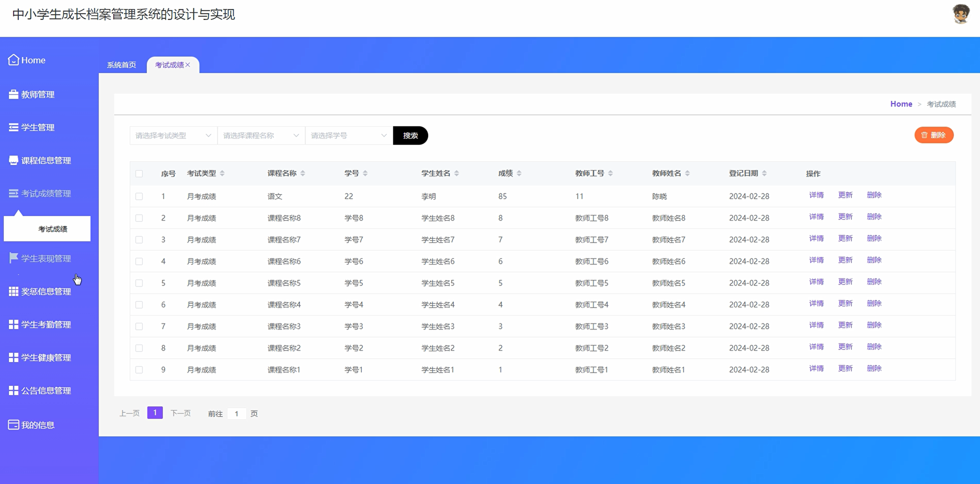Click the 学生健康管理 tiles icon
980x484 pixels.
[x=13, y=358]
